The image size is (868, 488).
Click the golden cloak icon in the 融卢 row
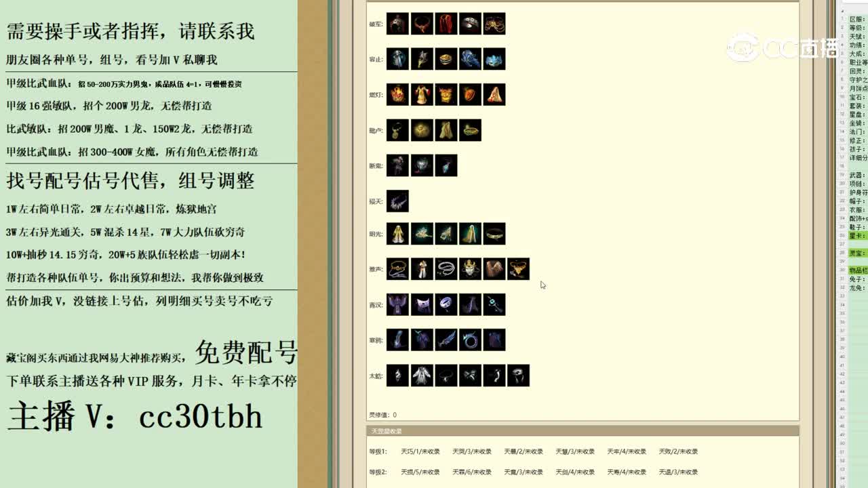pyautogui.click(x=446, y=130)
